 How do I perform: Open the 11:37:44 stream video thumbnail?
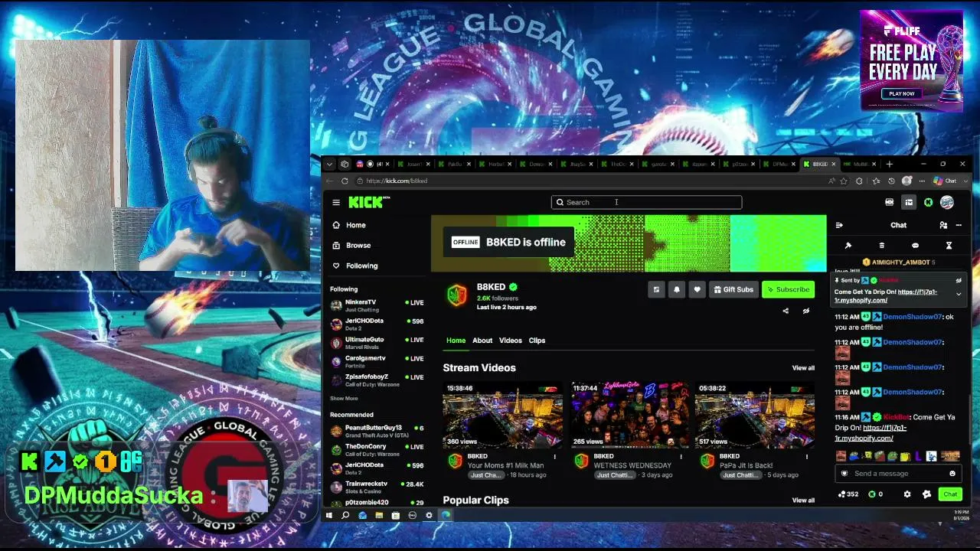point(629,416)
